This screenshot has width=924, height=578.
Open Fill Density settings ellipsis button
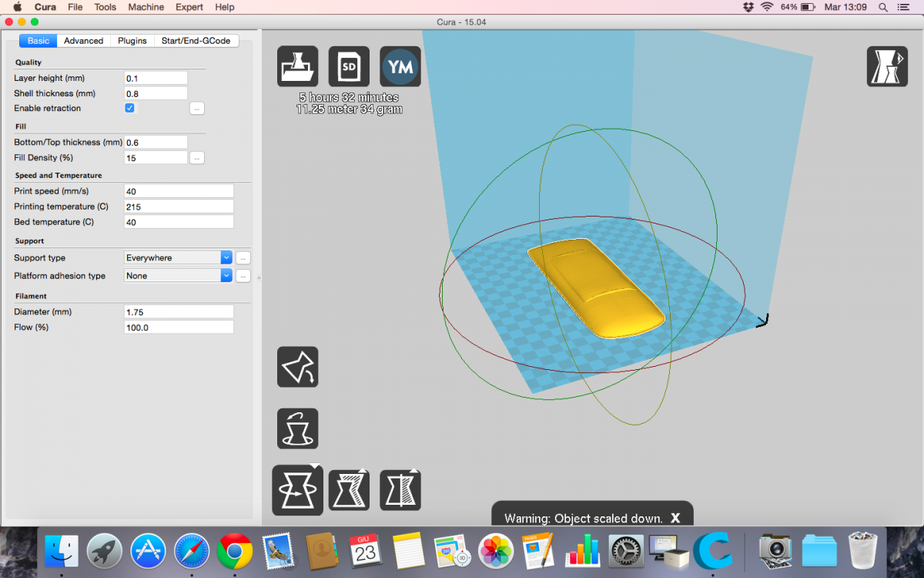[197, 158]
